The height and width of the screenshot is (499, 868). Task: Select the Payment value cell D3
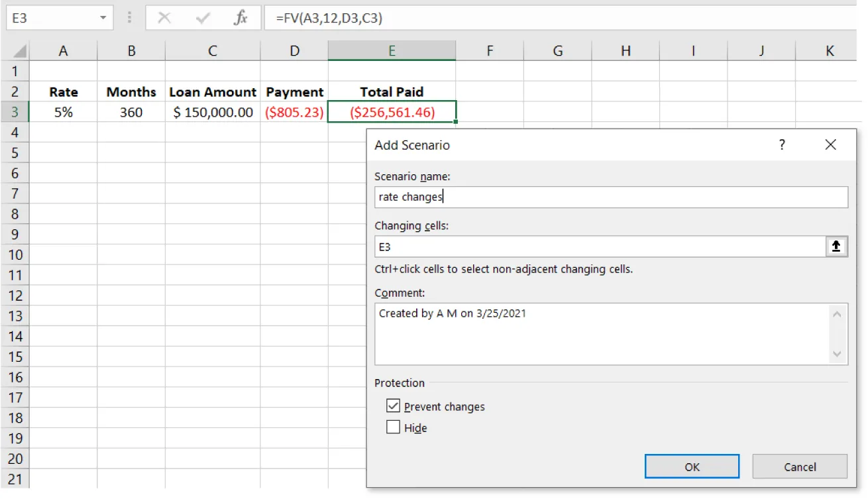coord(294,112)
